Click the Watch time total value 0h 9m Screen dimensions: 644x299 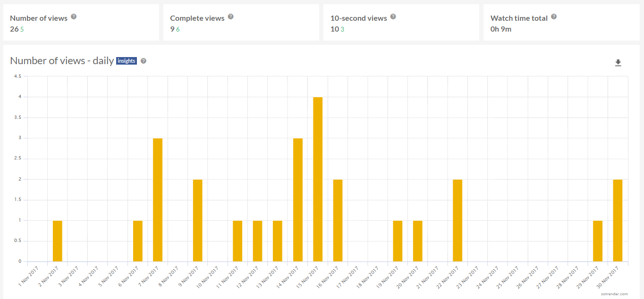501,29
